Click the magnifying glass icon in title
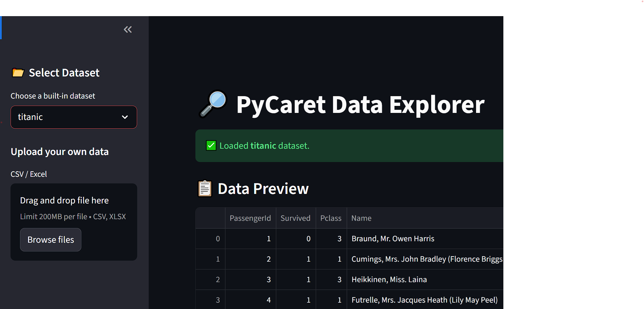The image size is (644, 309). [213, 104]
